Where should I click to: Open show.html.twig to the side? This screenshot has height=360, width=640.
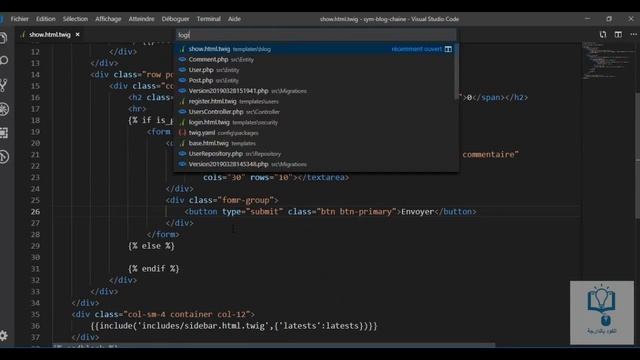click(448, 49)
